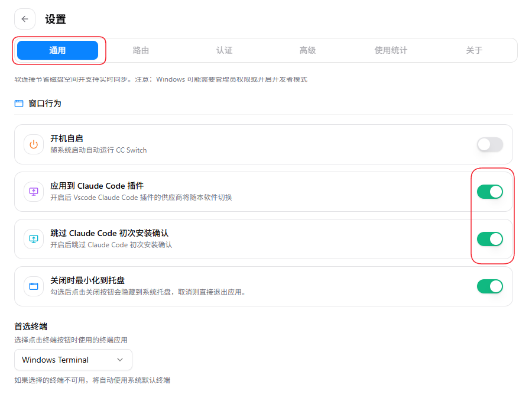Open the 关于 tab
The image size is (532, 394).
coord(474,50)
